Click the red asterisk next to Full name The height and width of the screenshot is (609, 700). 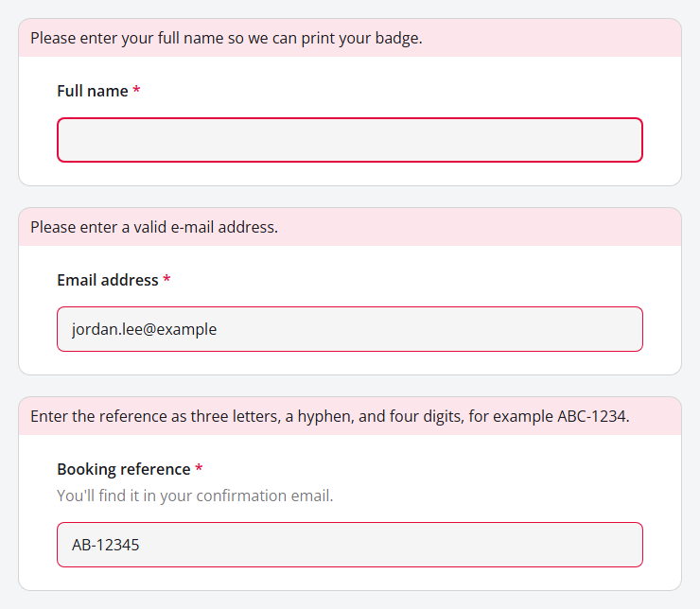coord(136,90)
